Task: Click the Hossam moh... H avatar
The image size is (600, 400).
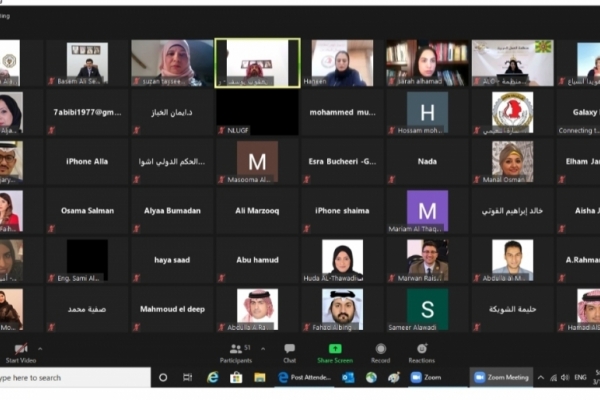Action: (427, 113)
